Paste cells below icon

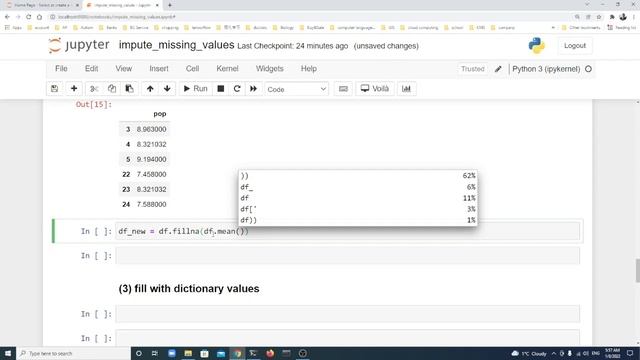click(129, 89)
